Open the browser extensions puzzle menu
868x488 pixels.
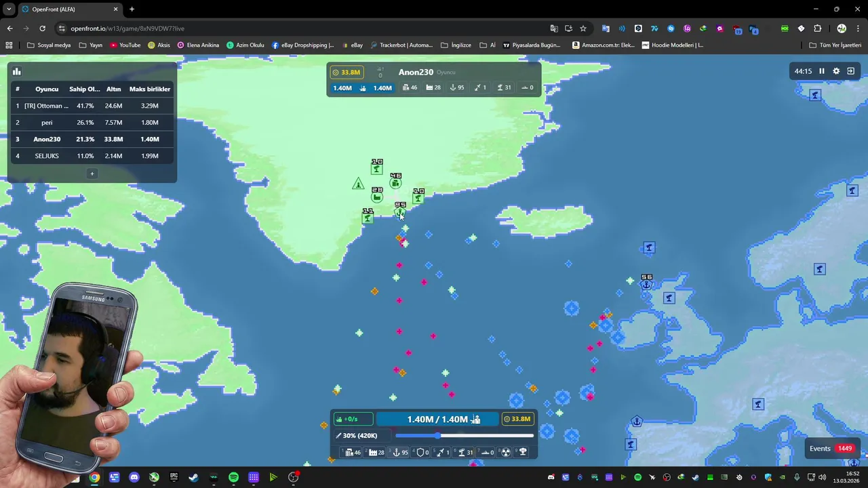817,28
